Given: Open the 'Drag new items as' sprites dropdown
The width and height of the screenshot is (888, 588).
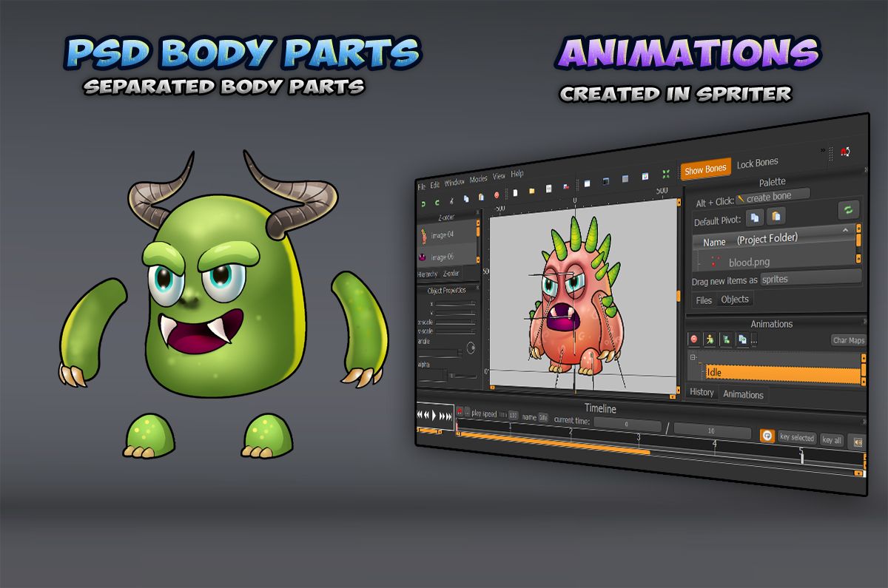Looking at the screenshot, I should coord(810,278).
